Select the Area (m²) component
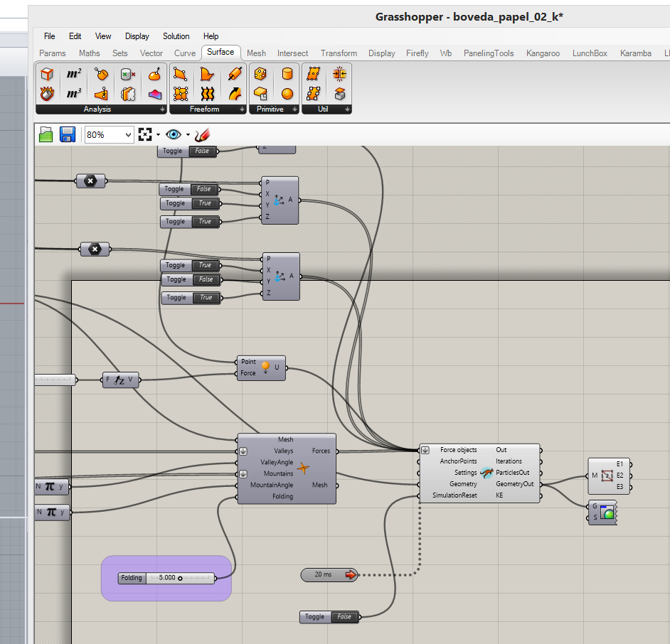 (x=73, y=75)
